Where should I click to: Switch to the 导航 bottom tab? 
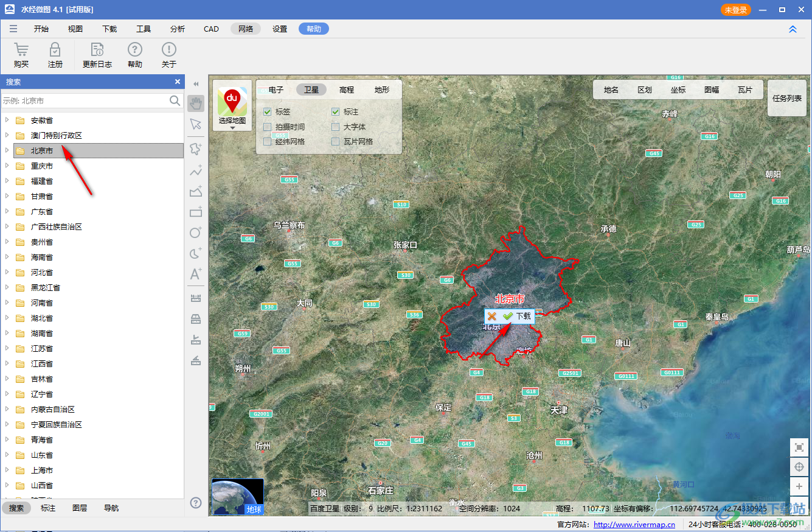[x=111, y=508]
